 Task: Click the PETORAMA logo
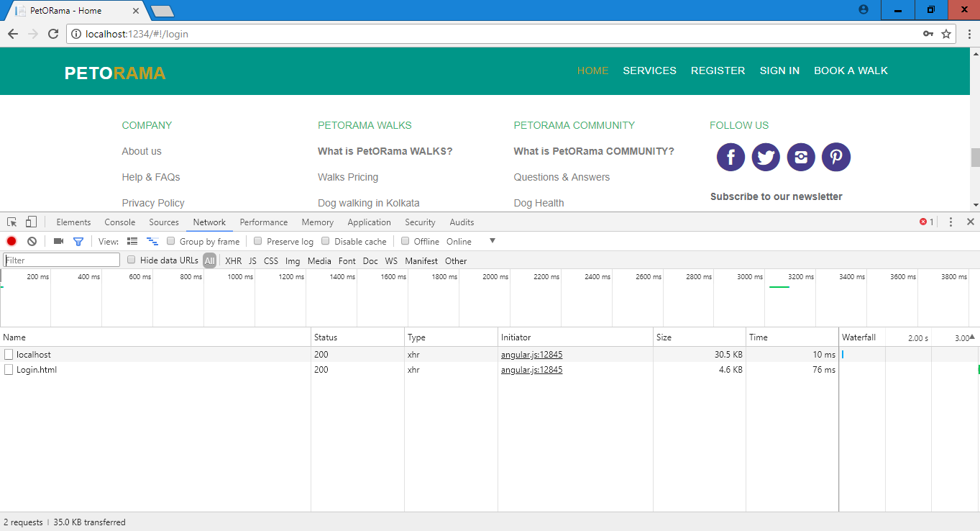pyautogui.click(x=115, y=73)
